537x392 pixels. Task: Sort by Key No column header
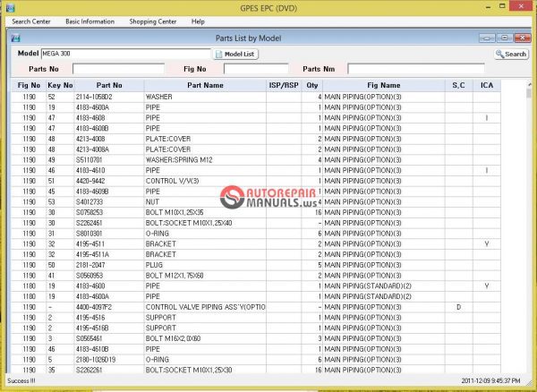[x=60, y=86]
